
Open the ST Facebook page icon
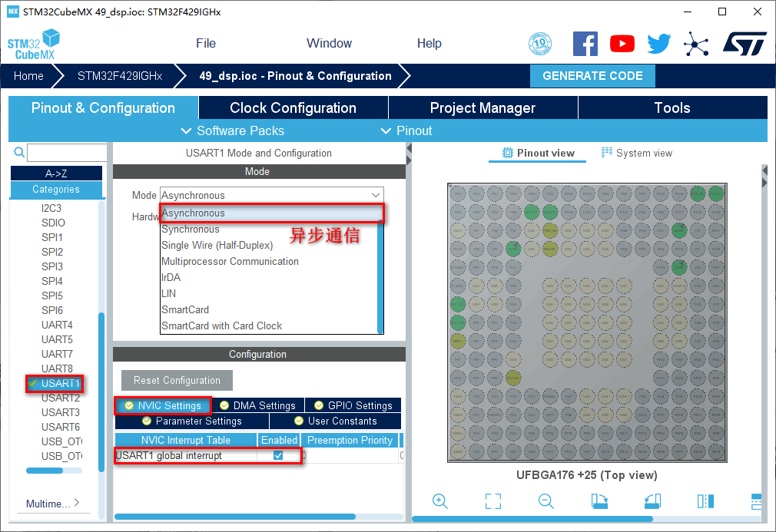point(585,44)
